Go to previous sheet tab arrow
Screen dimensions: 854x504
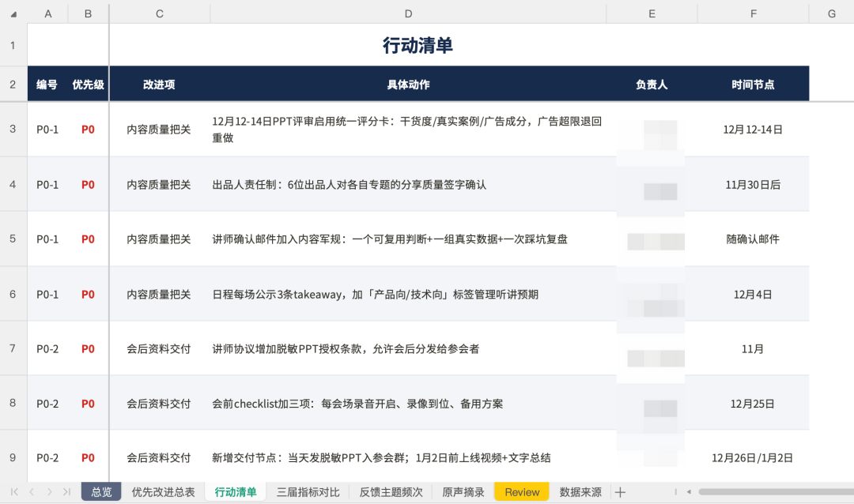tap(32, 492)
